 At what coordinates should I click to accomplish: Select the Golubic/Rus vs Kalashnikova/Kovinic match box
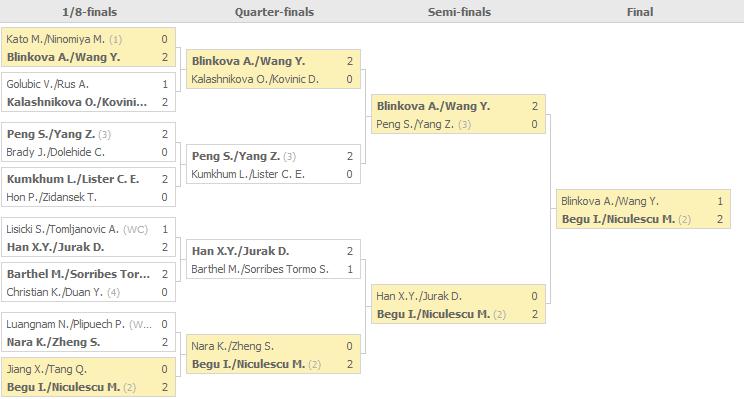89,93
